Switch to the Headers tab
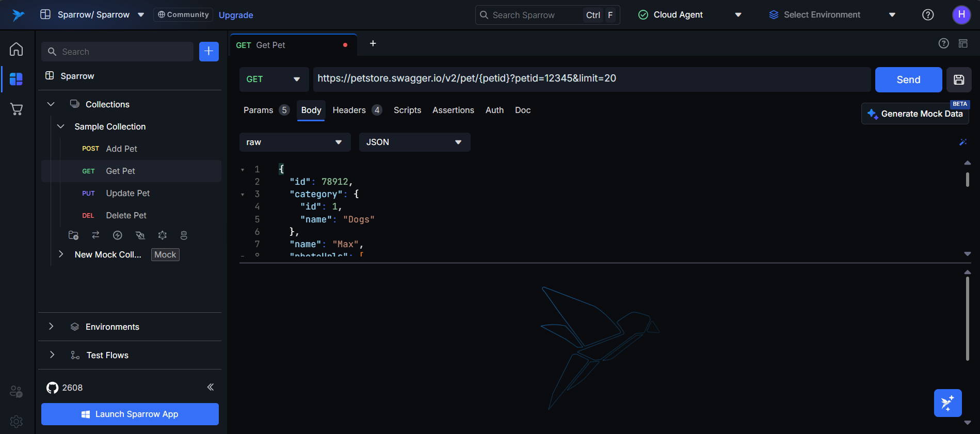 pos(349,110)
